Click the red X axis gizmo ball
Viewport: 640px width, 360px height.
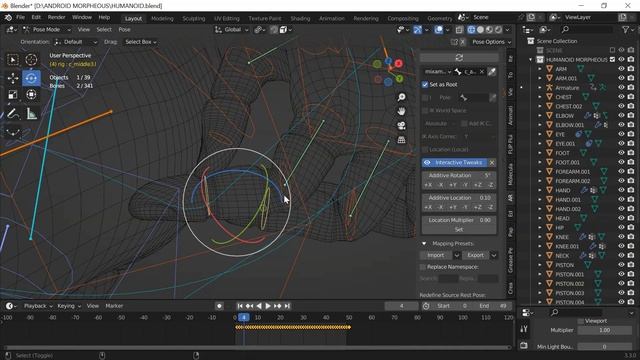[x=399, y=64]
